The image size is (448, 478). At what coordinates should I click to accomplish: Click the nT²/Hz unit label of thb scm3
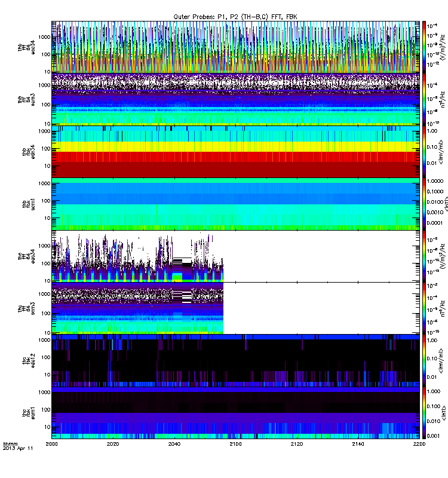[x=443, y=99]
